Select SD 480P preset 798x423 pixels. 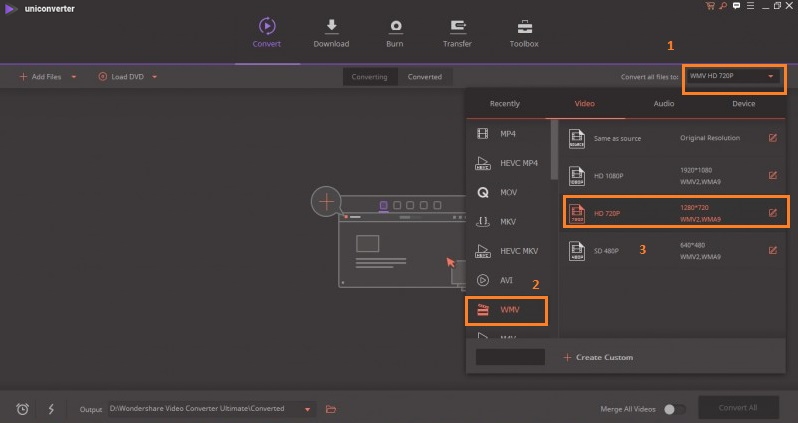click(674, 250)
